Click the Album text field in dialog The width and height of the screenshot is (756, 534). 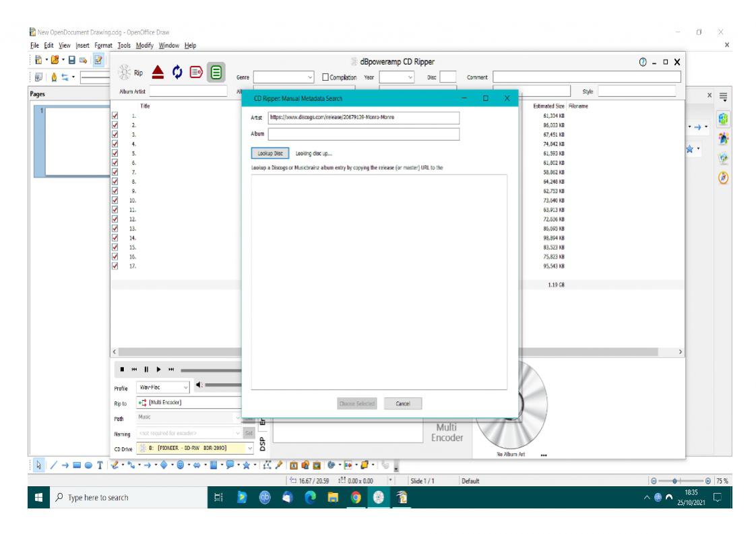(364, 134)
